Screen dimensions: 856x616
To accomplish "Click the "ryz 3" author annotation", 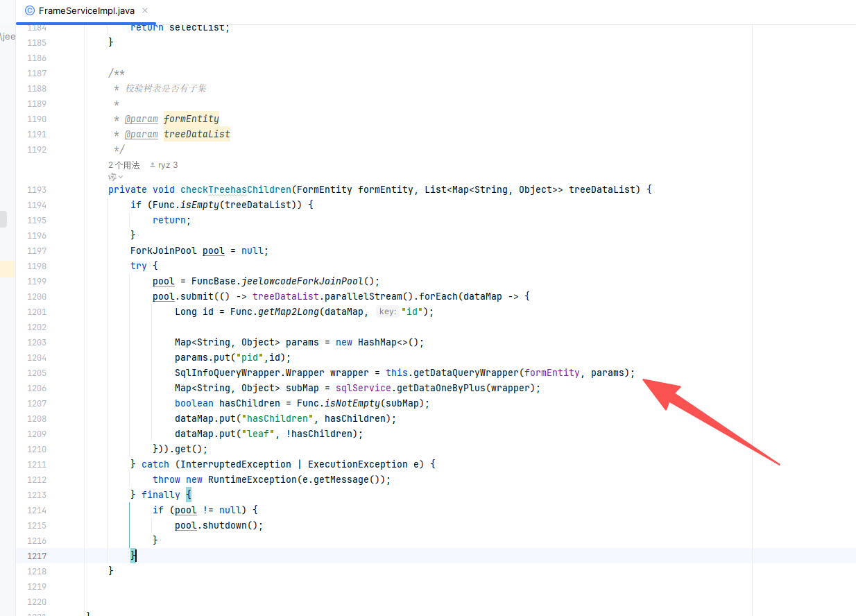I will pyautogui.click(x=168, y=165).
